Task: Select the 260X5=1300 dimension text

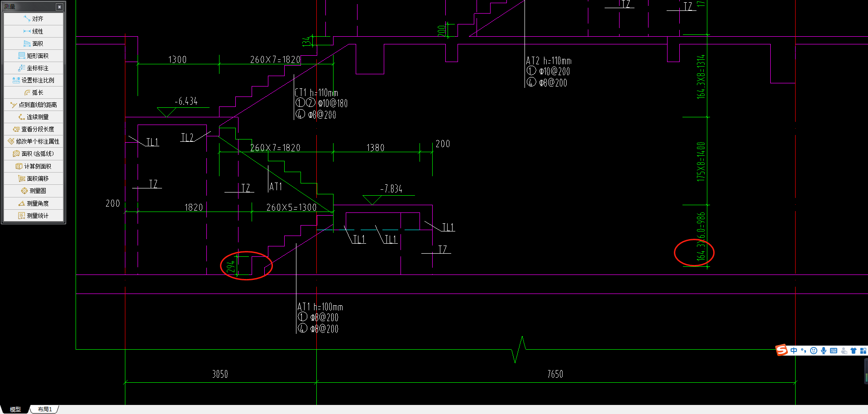Action: 291,207
